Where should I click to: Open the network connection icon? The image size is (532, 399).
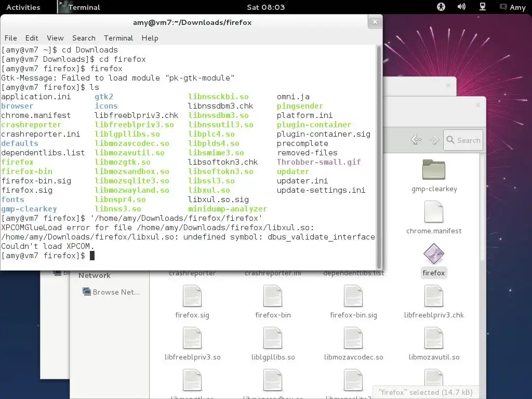pyautogui.click(x=482, y=7)
